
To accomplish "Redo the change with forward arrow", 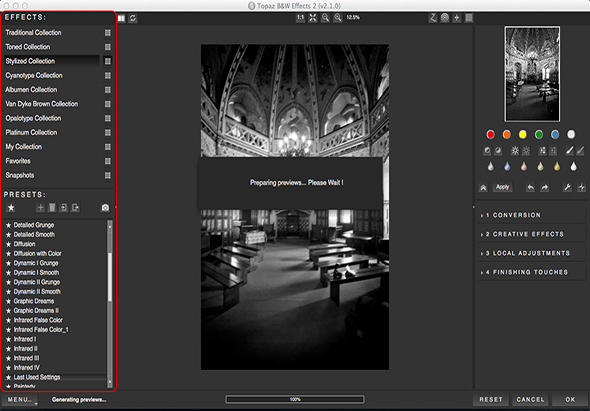I will [x=544, y=187].
